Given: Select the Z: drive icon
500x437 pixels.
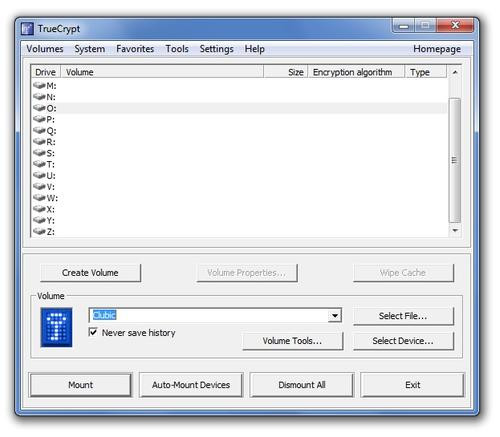Looking at the screenshot, I should (x=39, y=232).
